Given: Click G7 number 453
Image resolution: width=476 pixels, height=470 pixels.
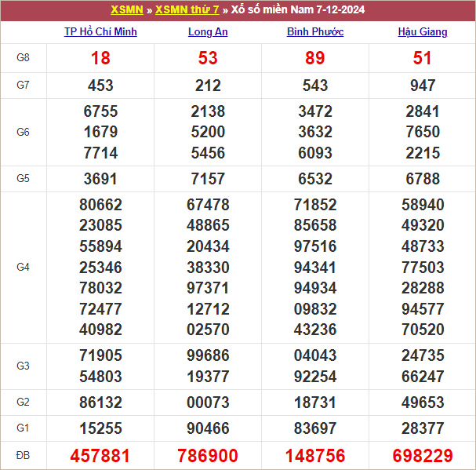Looking at the screenshot, I should [100, 86].
